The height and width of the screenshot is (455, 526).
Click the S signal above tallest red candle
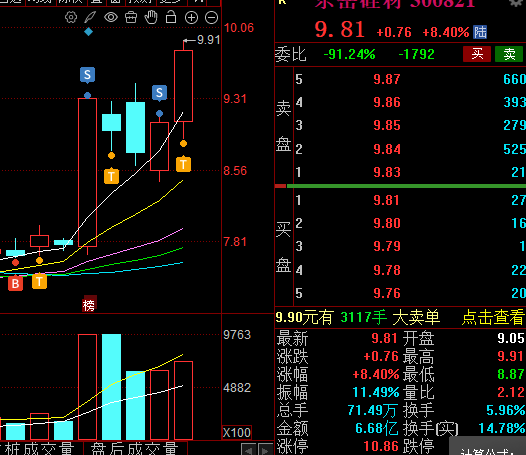(x=87, y=75)
